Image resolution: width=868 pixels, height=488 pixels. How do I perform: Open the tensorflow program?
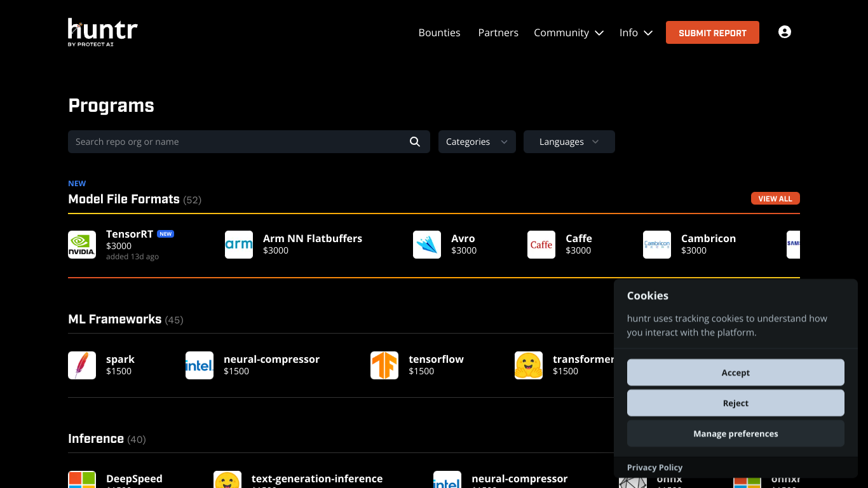(436, 359)
